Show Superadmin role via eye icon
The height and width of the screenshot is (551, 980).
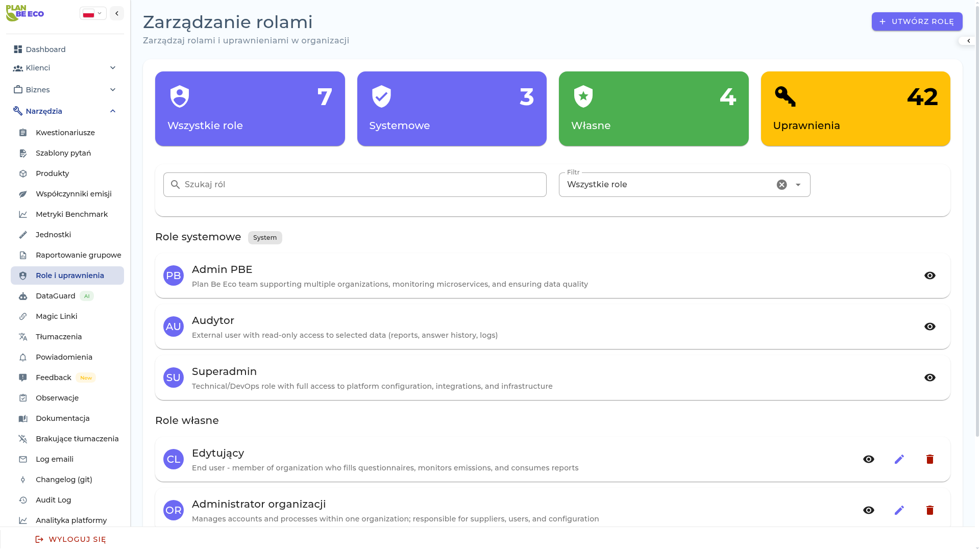929,378
